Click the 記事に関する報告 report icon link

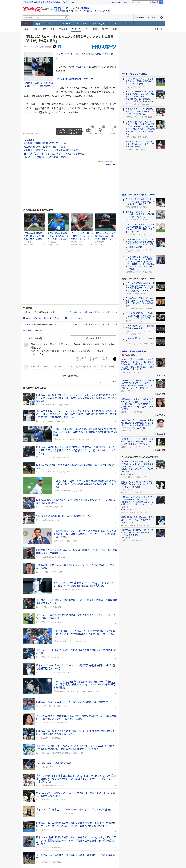point(31,133)
